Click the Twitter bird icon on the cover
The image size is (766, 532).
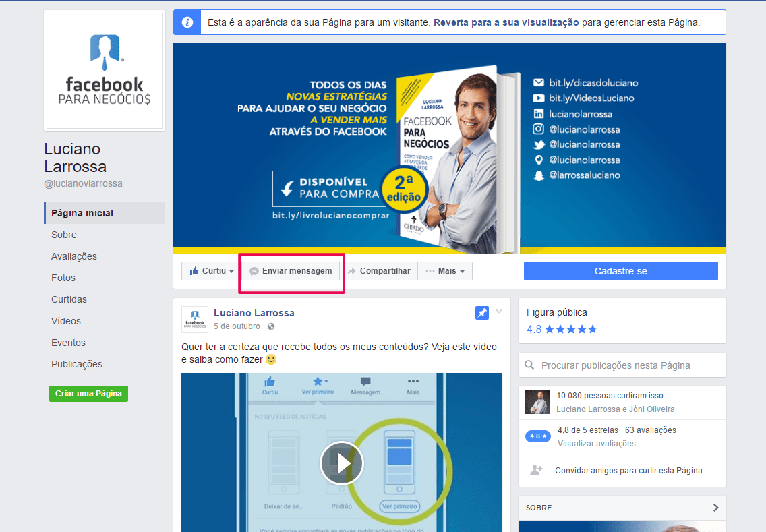pyautogui.click(x=539, y=144)
